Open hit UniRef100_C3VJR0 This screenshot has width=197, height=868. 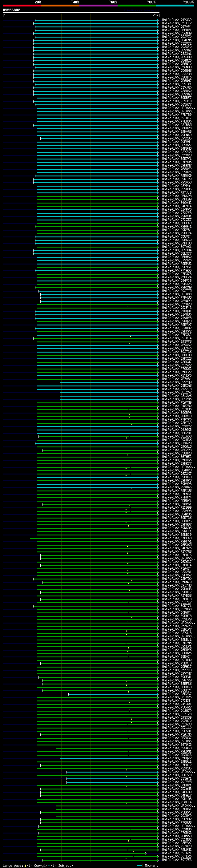coord(176,88)
